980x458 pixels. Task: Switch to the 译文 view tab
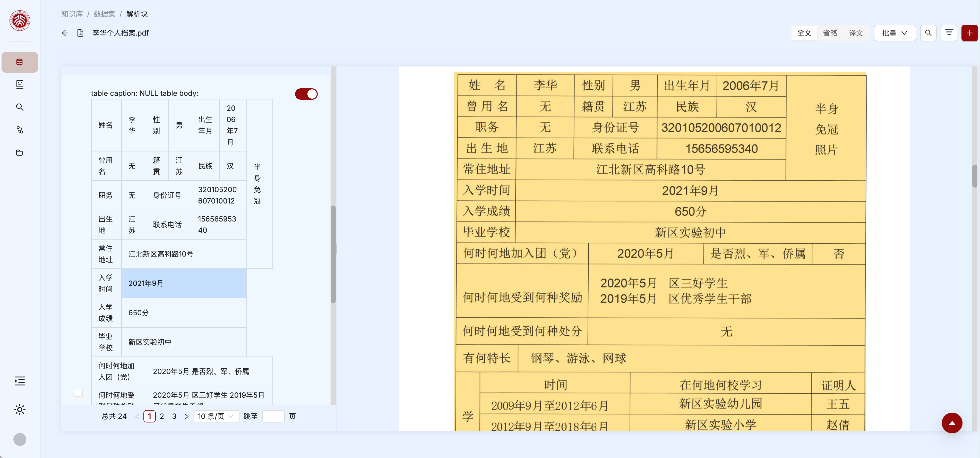tap(856, 33)
